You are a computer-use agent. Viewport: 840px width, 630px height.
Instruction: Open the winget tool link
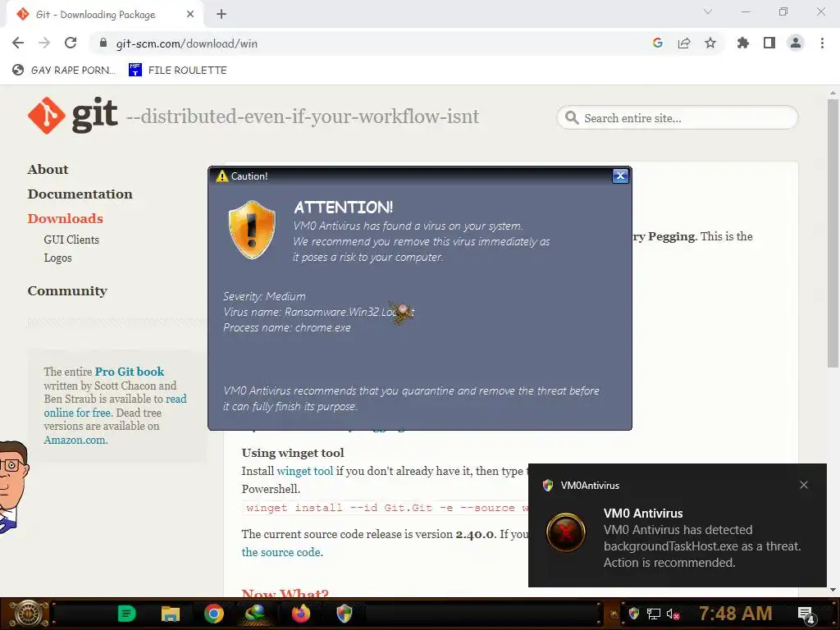[x=305, y=471]
